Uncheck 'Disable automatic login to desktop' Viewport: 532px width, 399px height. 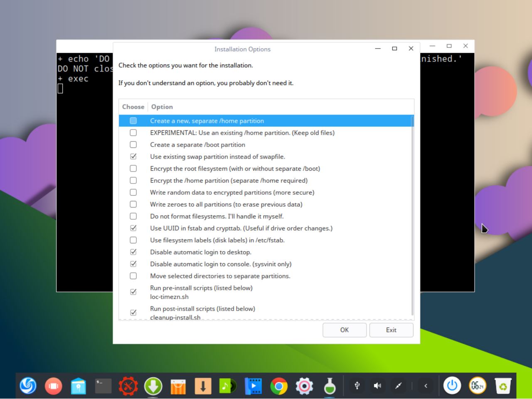(x=133, y=252)
